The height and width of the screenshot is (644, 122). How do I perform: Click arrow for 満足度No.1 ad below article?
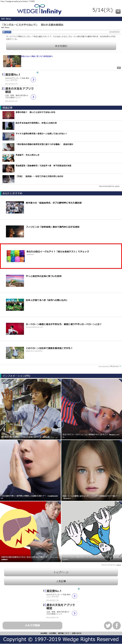point(33,79)
